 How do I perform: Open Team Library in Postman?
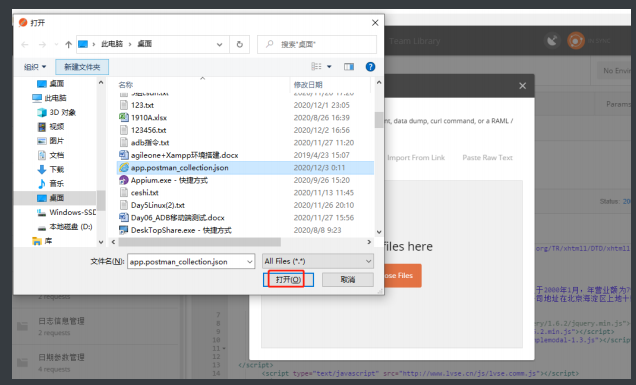point(415,41)
